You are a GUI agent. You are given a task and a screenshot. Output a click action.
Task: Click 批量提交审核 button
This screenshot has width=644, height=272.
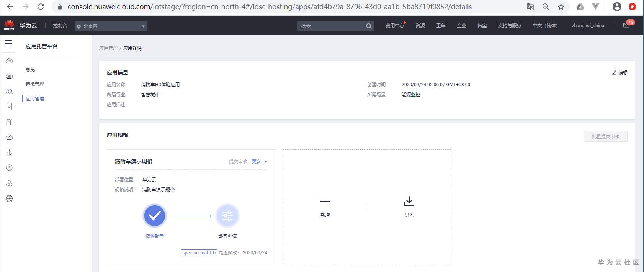pyautogui.click(x=605, y=136)
